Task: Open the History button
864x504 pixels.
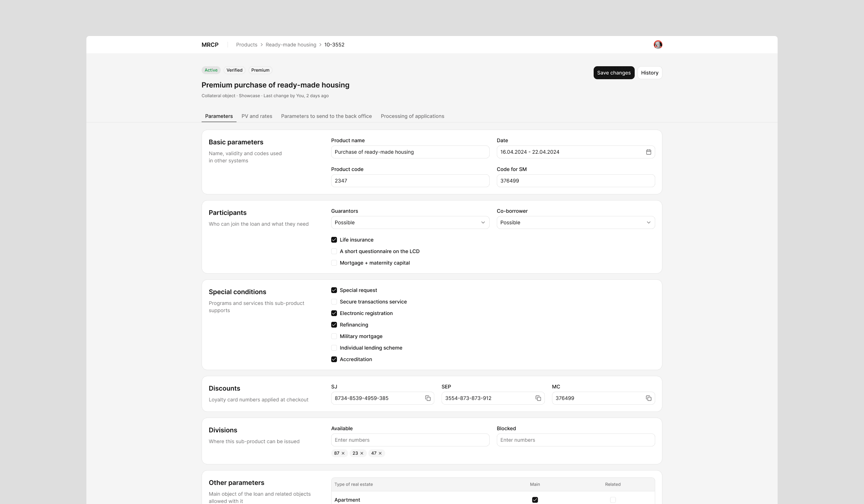Action: click(x=649, y=73)
